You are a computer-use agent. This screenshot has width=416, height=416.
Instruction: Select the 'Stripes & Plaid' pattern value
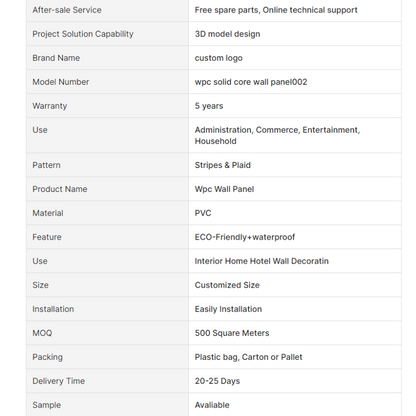(x=222, y=165)
